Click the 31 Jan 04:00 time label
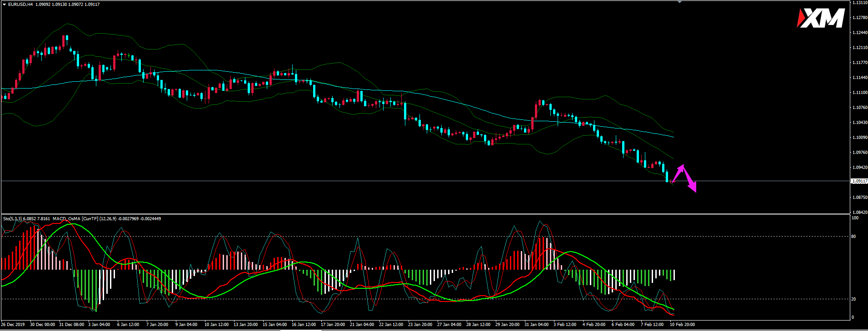868x331 pixels. pos(536,325)
